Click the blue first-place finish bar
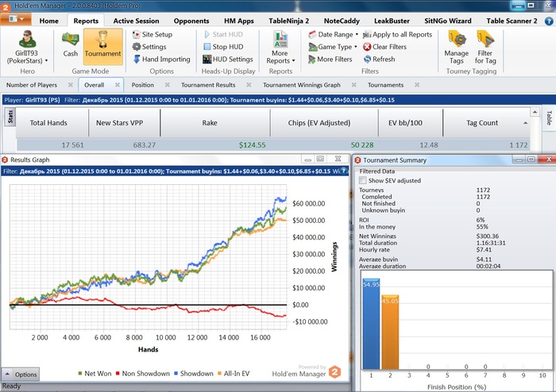Viewport: 556px width, 392px height. click(x=371, y=324)
